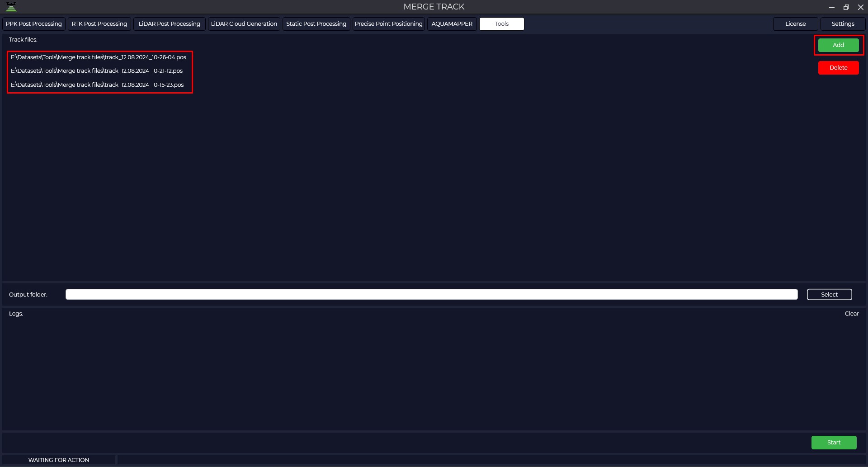Select the Static Post Processing tab
The height and width of the screenshot is (467, 868).
(x=316, y=24)
